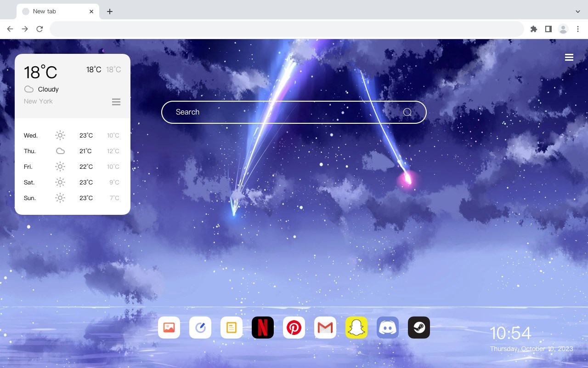Select the Fri. forecast row
Screen dimensions: 588x368
(x=73, y=167)
